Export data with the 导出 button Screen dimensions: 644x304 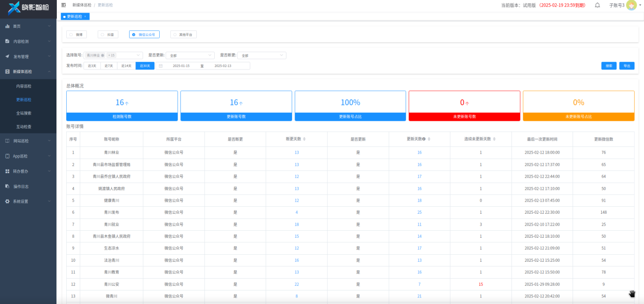click(x=627, y=66)
